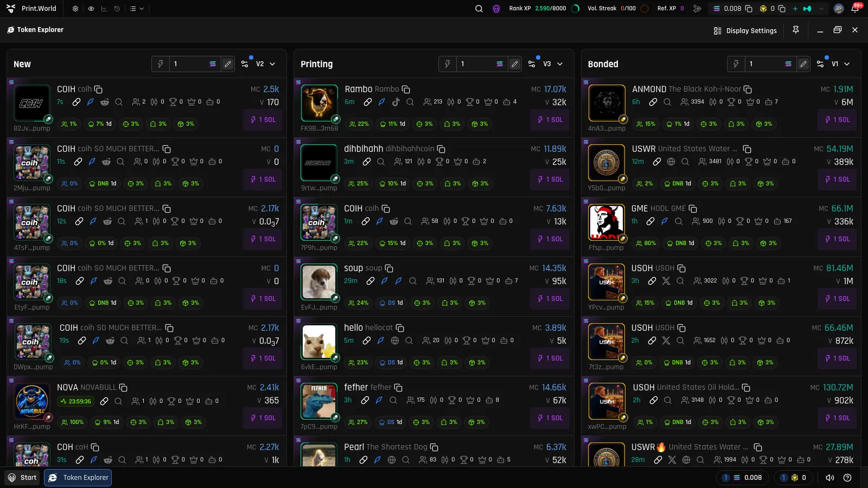The image size is (868, 488).
Task: Click the 0.008 SOL balance in bottom bar
Action: [743, 478]
